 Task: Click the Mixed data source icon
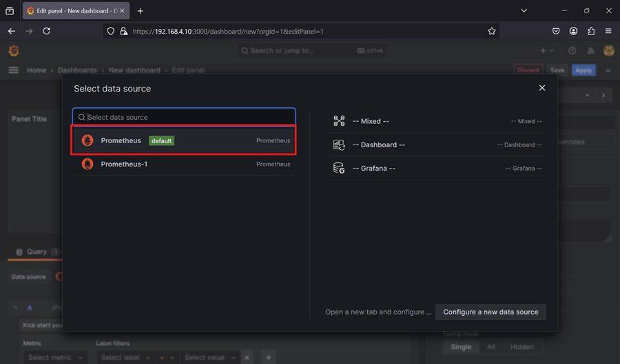coord(339,121)
